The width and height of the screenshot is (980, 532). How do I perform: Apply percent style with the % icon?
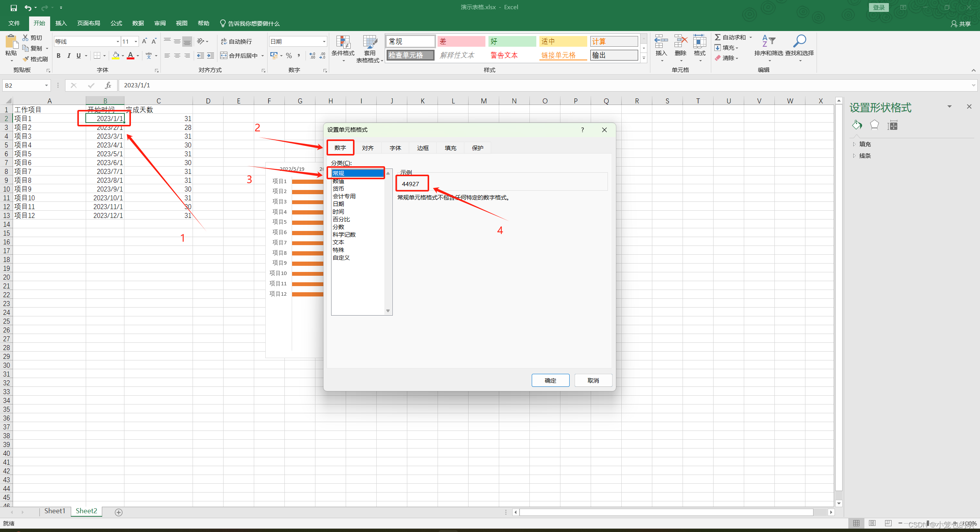289,55
